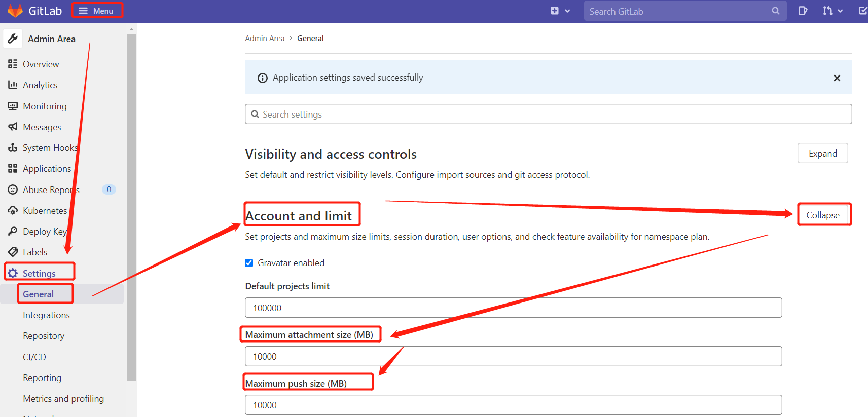This screenshot has height=417, width=868.
Task: Open the Monitoring screen icon
Action: (x=13, y=106)
